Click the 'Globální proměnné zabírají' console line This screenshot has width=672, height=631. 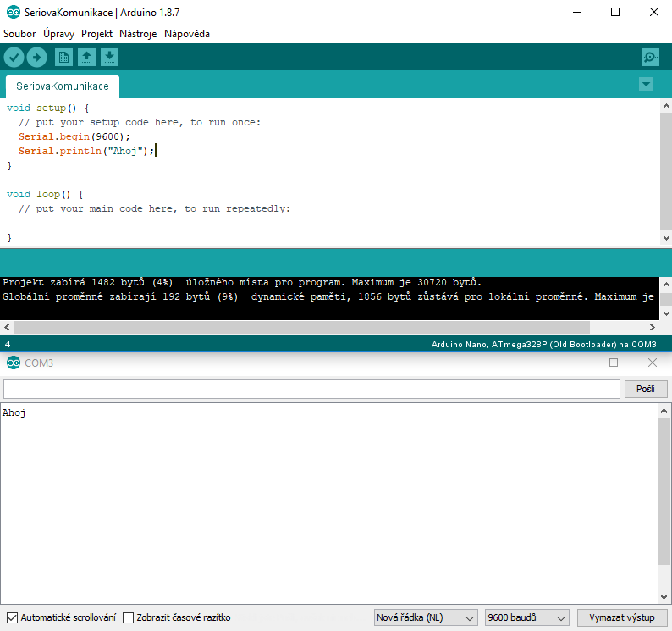tap(328, 296)
